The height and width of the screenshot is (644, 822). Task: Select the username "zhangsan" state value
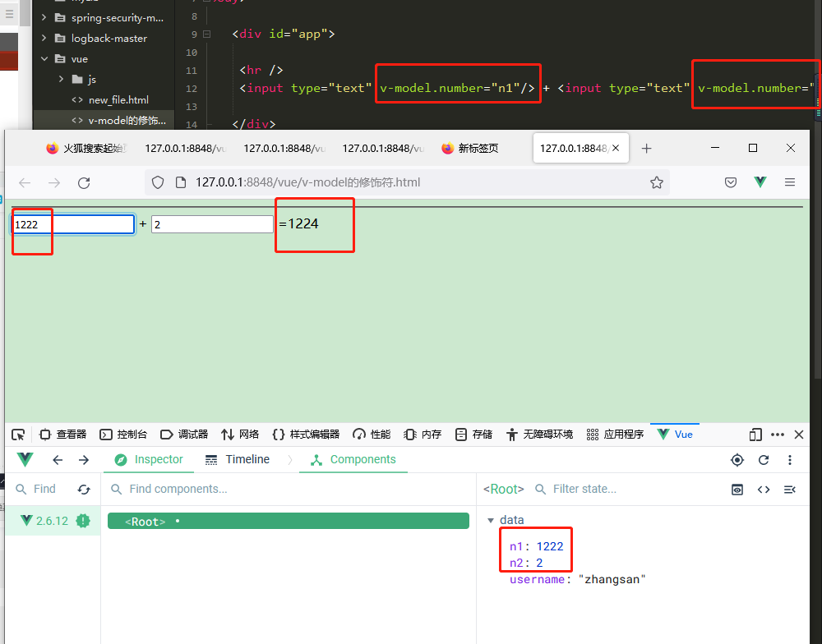point(612,580)
